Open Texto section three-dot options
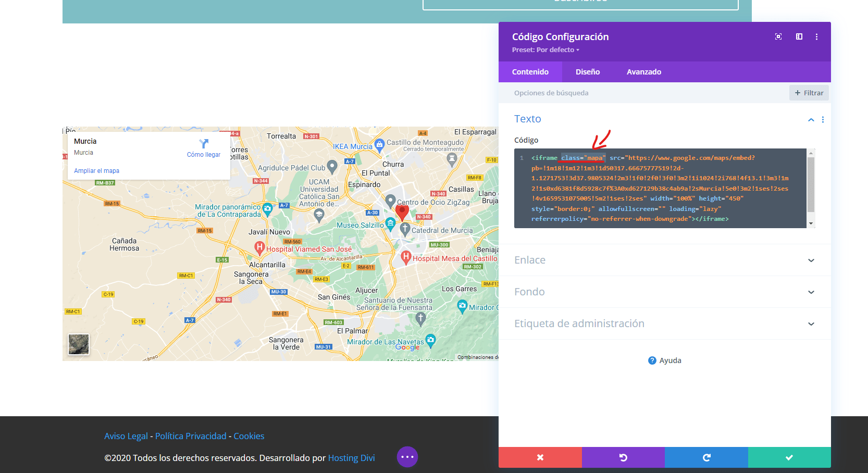This screenshot has width=868, height=473. [x=823, y=119]
